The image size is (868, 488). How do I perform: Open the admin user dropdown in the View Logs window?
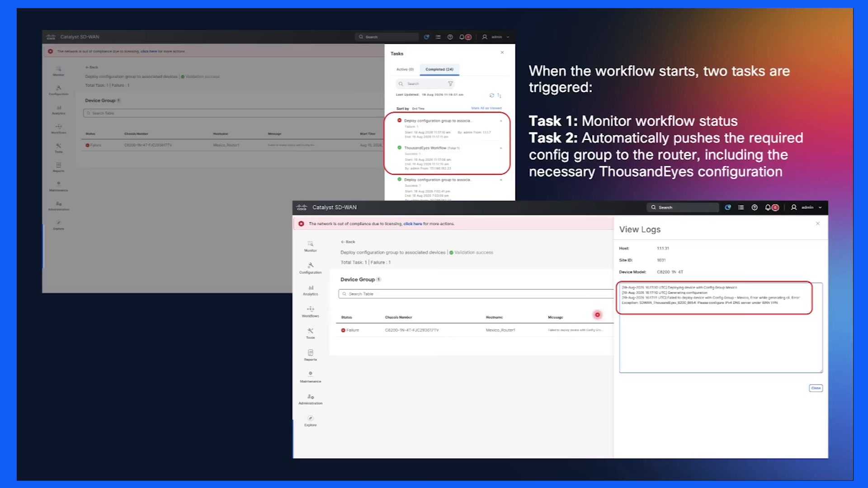(x=807, y=207)
